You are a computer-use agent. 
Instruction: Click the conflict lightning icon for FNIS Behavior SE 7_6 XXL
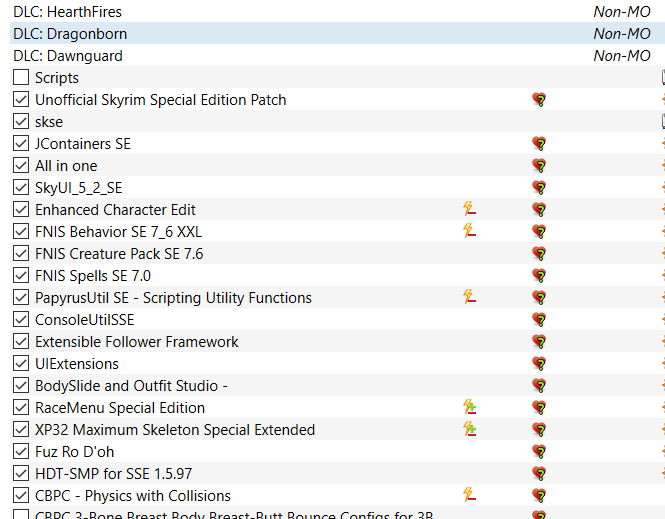pyautogui.click(x=469, y=231)
